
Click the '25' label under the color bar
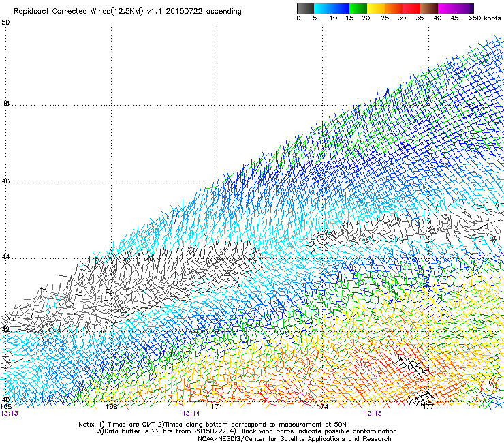click(385, 18)
